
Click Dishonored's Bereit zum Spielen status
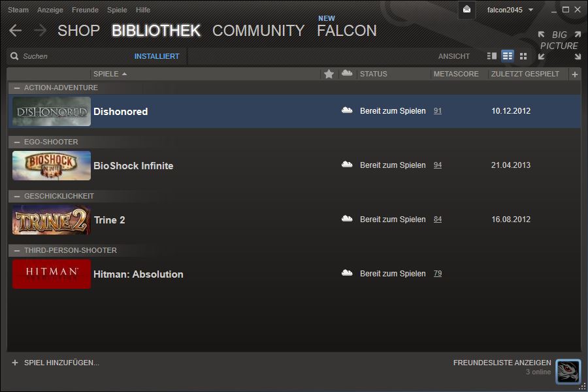pyautogui.click(x=393, y=111)
